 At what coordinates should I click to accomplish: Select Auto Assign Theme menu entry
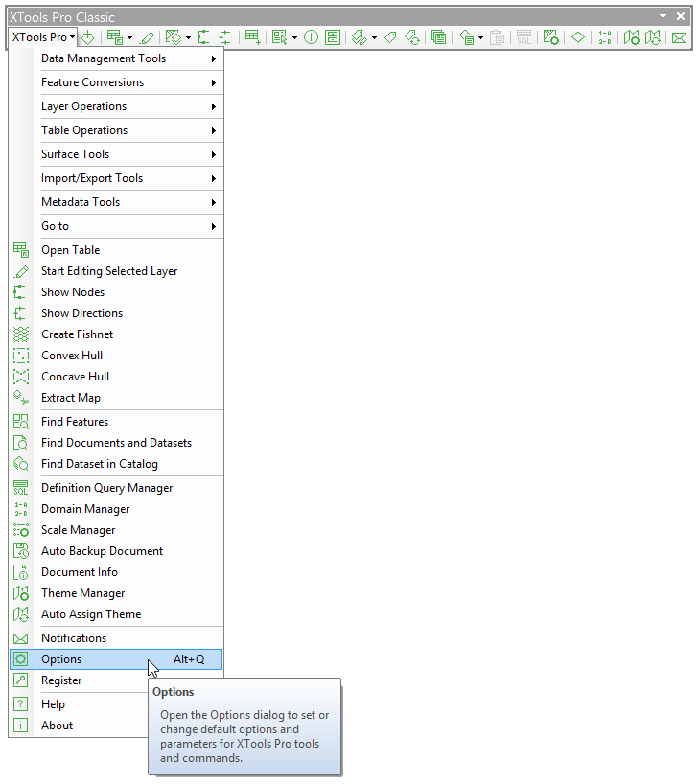click(x=116, y=614)
